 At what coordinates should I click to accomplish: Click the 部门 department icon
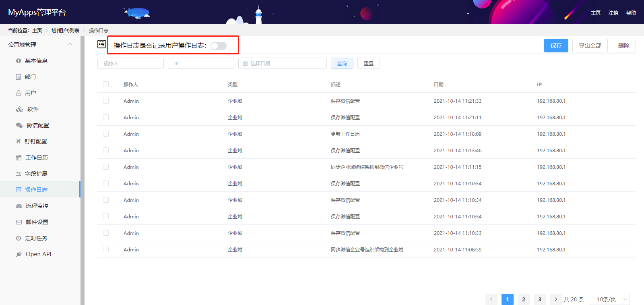click(x=18, y=77)
